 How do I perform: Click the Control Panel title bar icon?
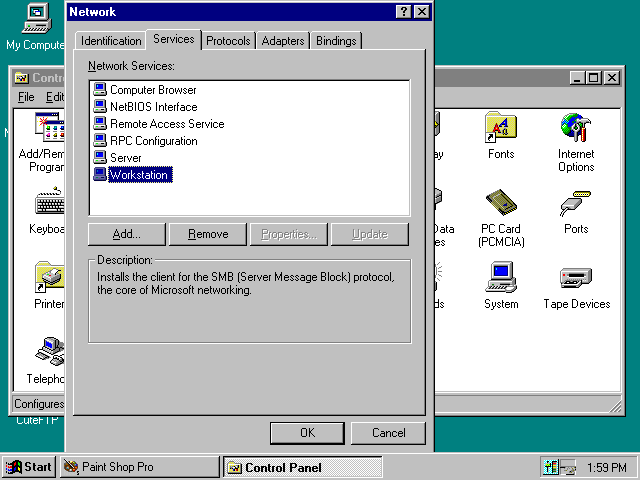[21, 78]
